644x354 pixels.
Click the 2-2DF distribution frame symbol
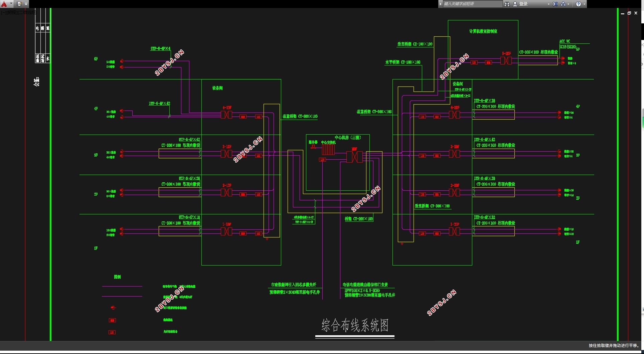pos(454,193)
